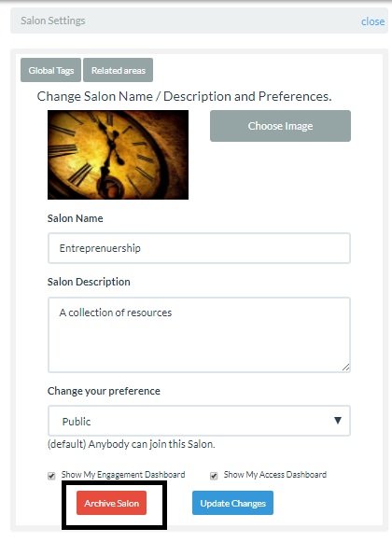The width and height of the screenshot is (392, 542).
Task: Click the Entreprenuership text in name field
Action: (x=100, y=248)
